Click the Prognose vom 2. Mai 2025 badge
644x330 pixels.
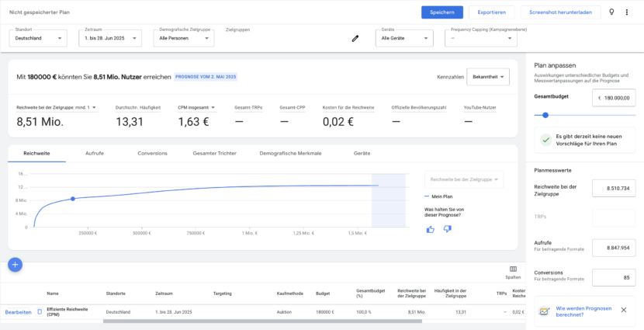point(206,77)
